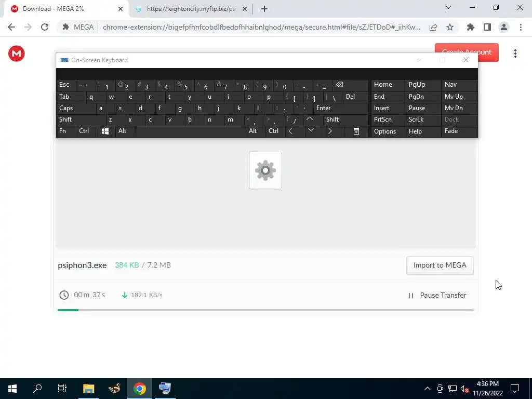Viewport: 532px width, 399px height.
Task: Open the notification center icon
Action: coord(515,389)
